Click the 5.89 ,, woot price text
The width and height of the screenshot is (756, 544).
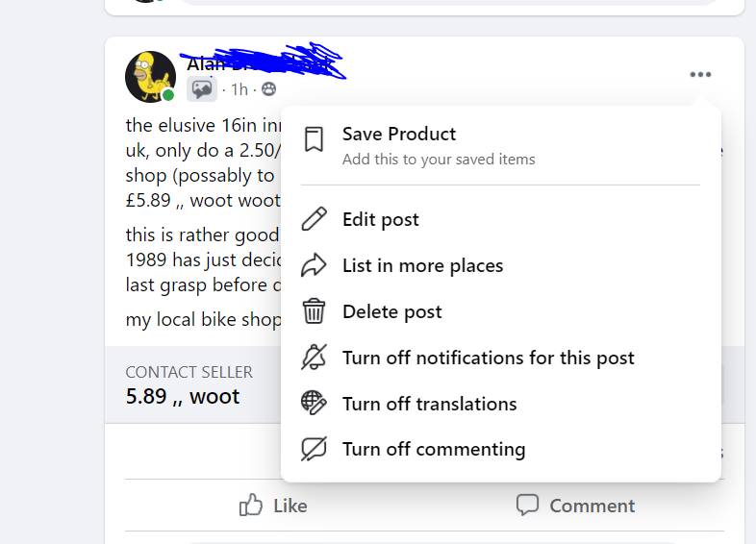(x=183, y=395)
